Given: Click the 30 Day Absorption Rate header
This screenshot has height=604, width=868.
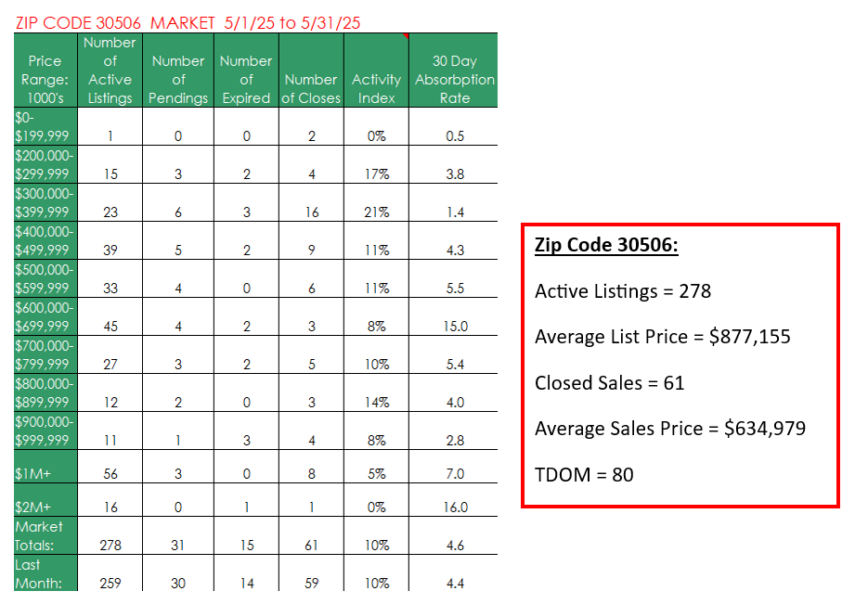Looking at the screenshot, I should [454, 71].
